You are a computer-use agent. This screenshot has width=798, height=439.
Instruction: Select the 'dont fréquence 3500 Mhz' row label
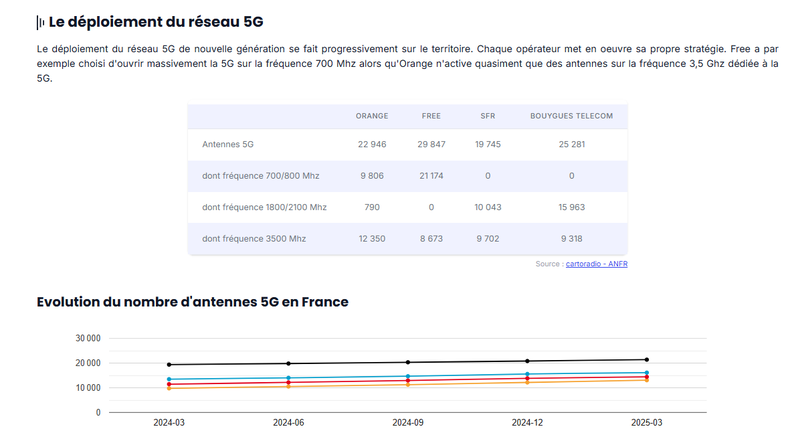pyautogui.click(x=254, y=239)
